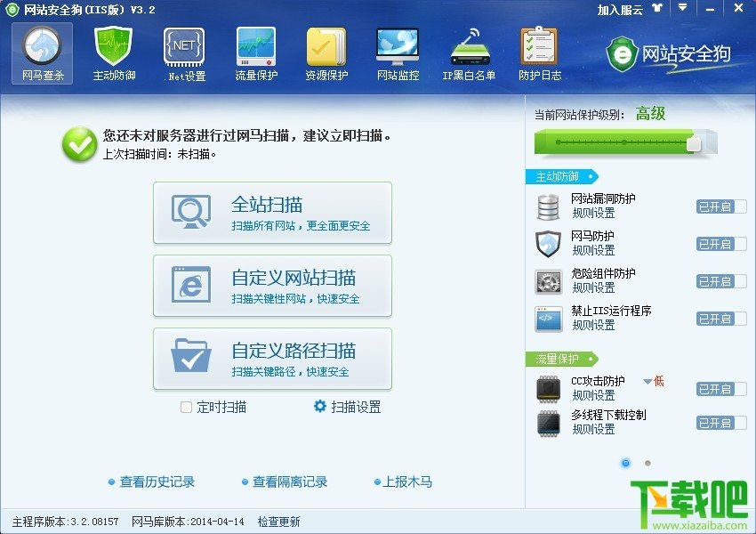Start the 全站扫描 full-site scan
756x534 pixels.
pyautogui.click(x=272, y=213)
